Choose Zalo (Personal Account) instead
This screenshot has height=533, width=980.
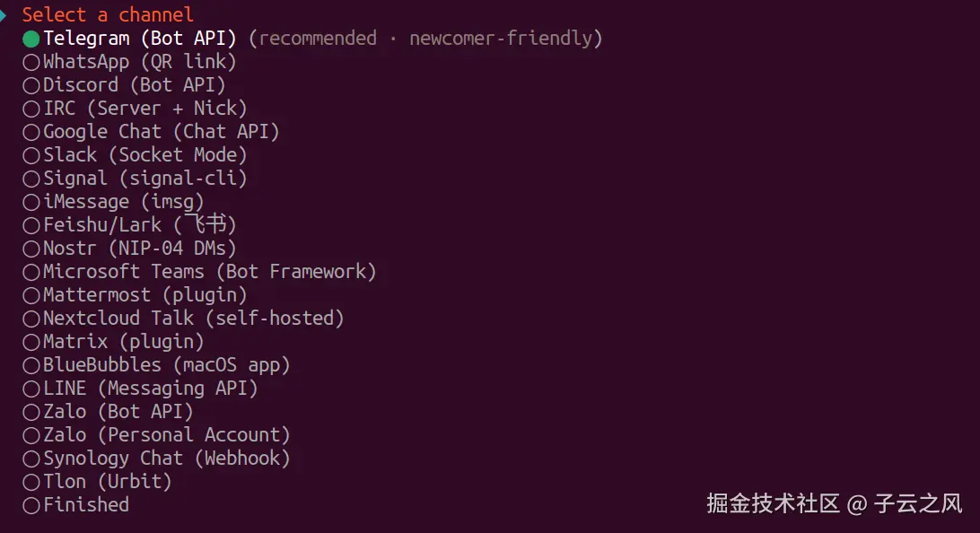point(157,434)
